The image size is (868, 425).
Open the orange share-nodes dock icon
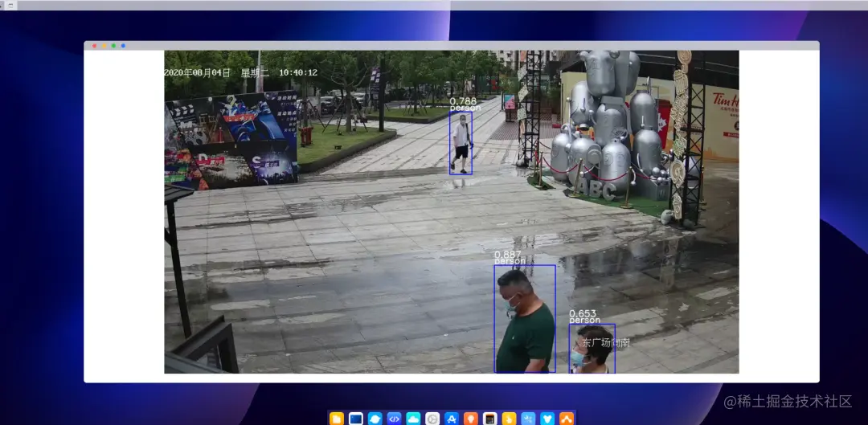pos(567,419)
